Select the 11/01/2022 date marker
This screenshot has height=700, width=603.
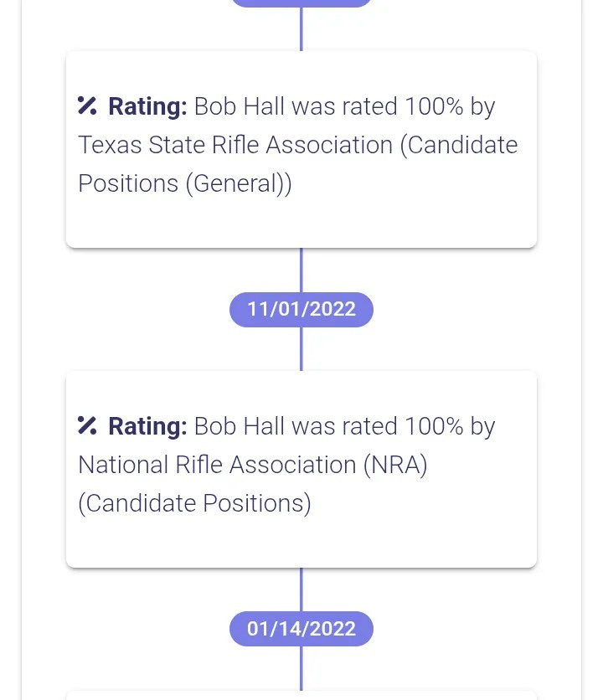pos(301,309)
